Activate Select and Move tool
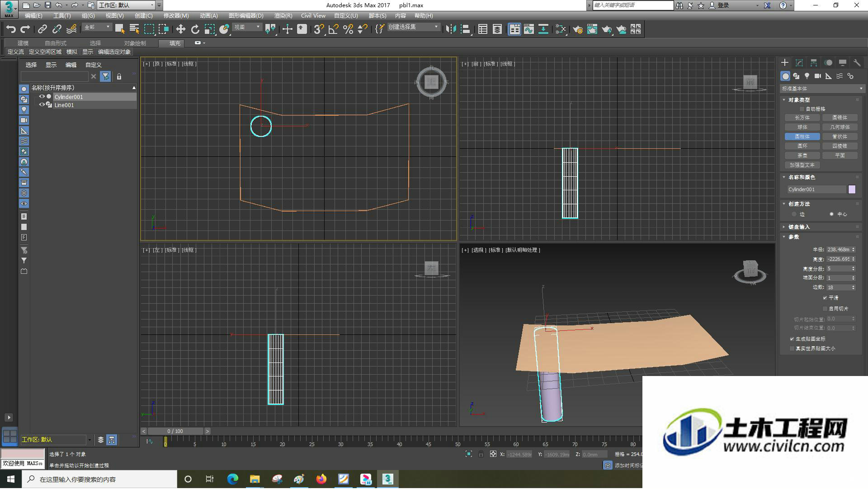Image resolution: width=868 pixels, height=489 pixels. point(180,29)
